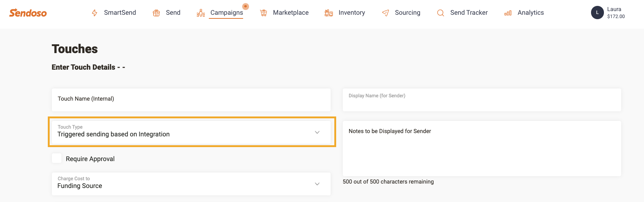Expand the Funding Source chevron arrow
This screenshot has width=644, height=202.
tap(317, 184)
